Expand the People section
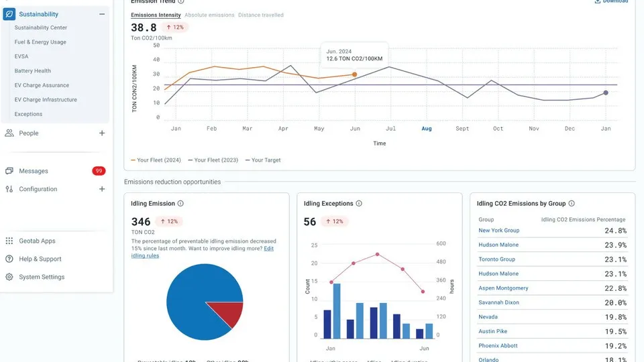Viewport: 644px width, 362px height. [x=102, y=133]
